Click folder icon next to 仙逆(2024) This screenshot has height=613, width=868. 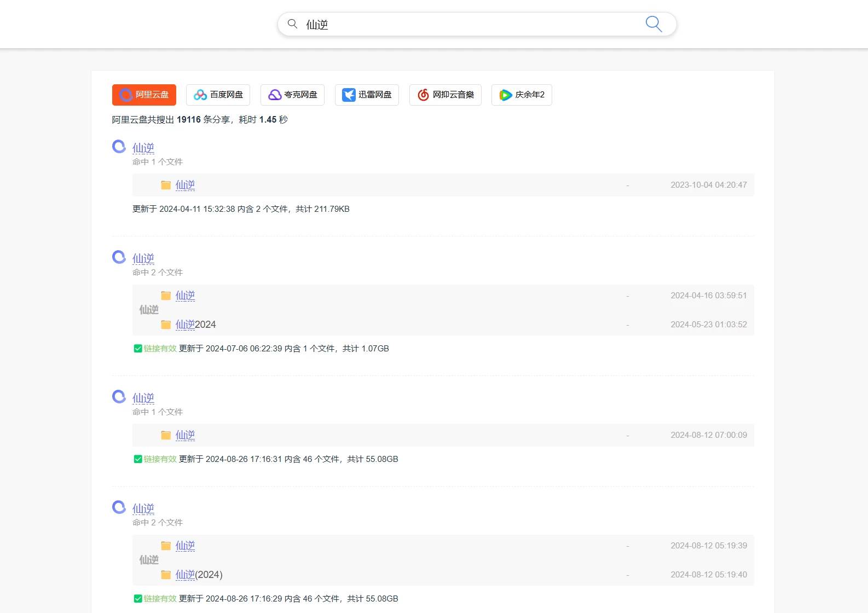coord(166,575)
